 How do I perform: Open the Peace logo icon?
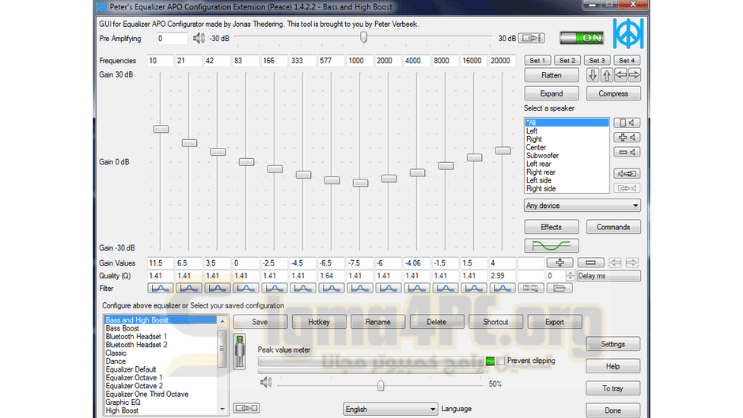pyautogui.click(x=628, y=34)
